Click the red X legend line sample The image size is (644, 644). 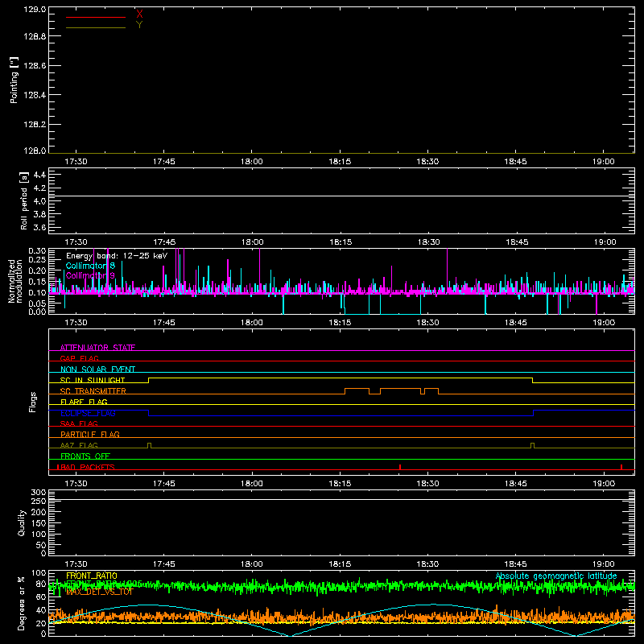tap(96, 17)
